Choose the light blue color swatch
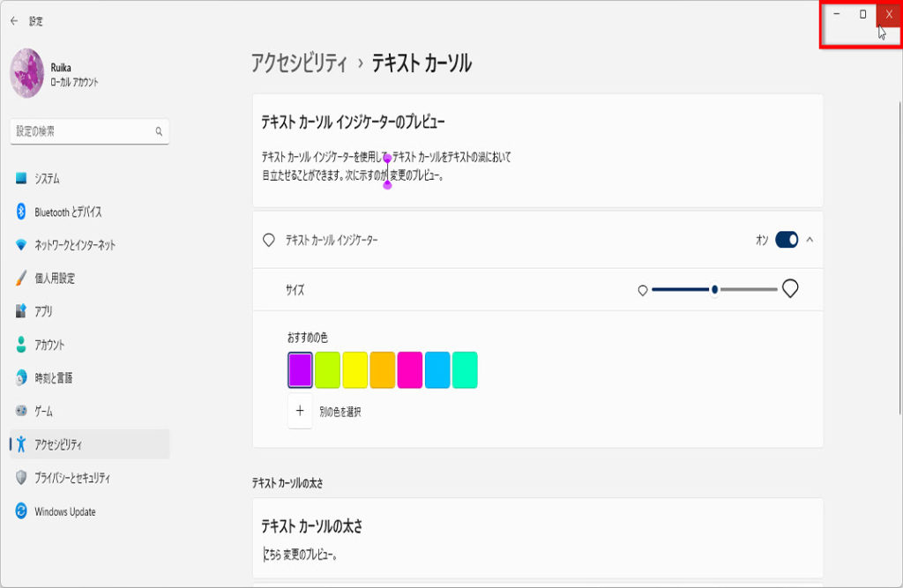Viewport: 903px width, 588px height. tap(437, 369)
